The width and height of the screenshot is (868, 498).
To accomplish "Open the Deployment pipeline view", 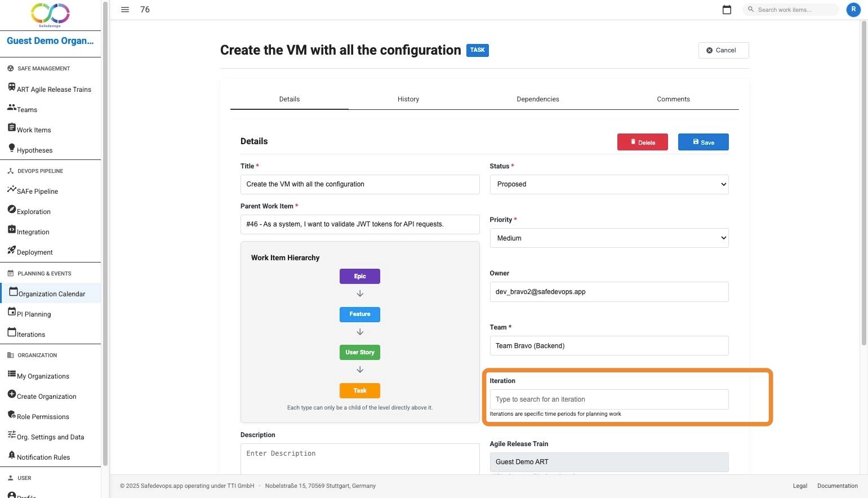I will [34, 252].
